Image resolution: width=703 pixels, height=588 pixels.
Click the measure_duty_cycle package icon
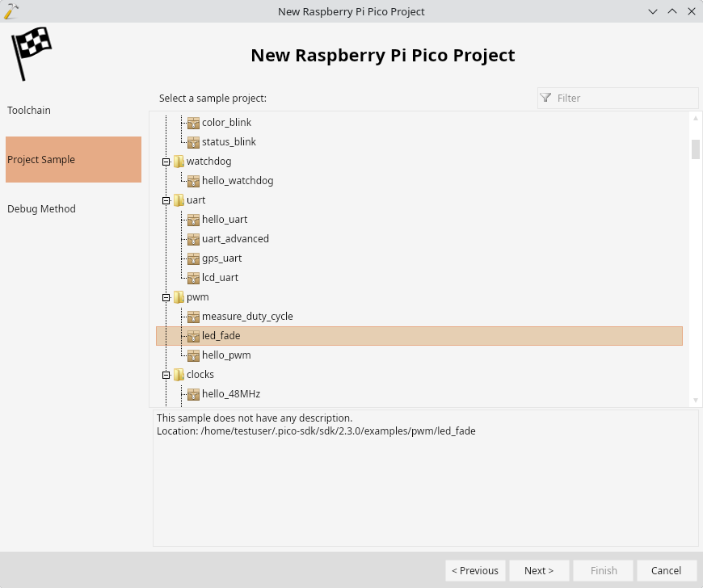point(193,317)
